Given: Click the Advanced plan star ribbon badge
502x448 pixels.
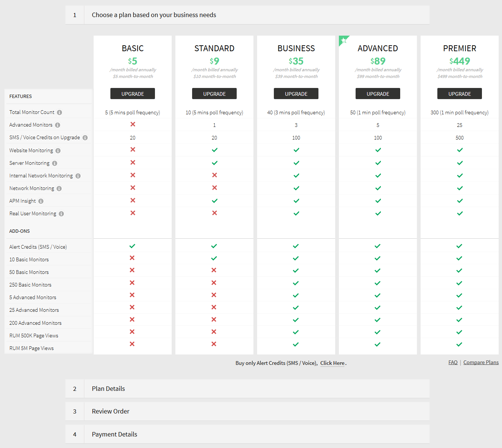Looking at the screenshot, I should click(343, 40).
